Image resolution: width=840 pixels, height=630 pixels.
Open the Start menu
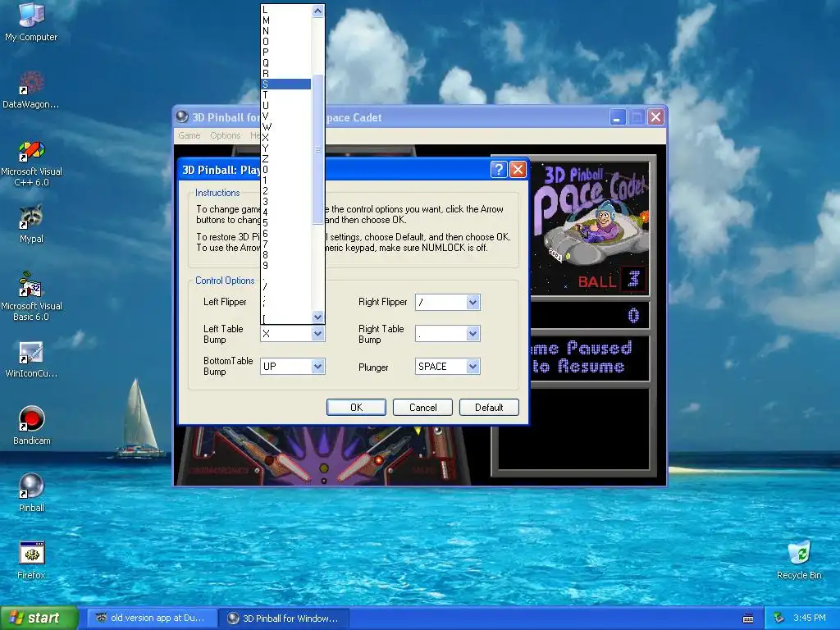pyautogui.click(x=39, y=619)
